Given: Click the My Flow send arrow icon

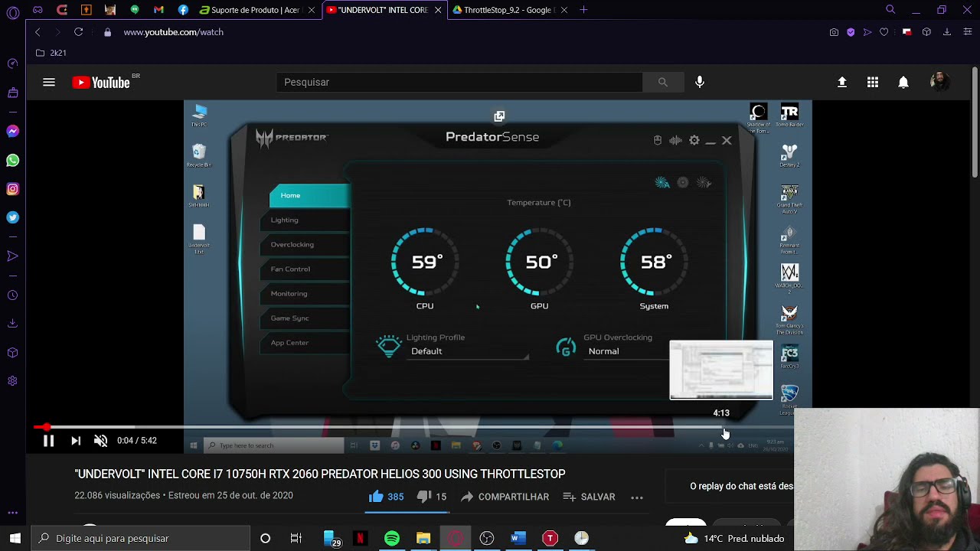Looking at the screenshot, I should tap(867, 32).
